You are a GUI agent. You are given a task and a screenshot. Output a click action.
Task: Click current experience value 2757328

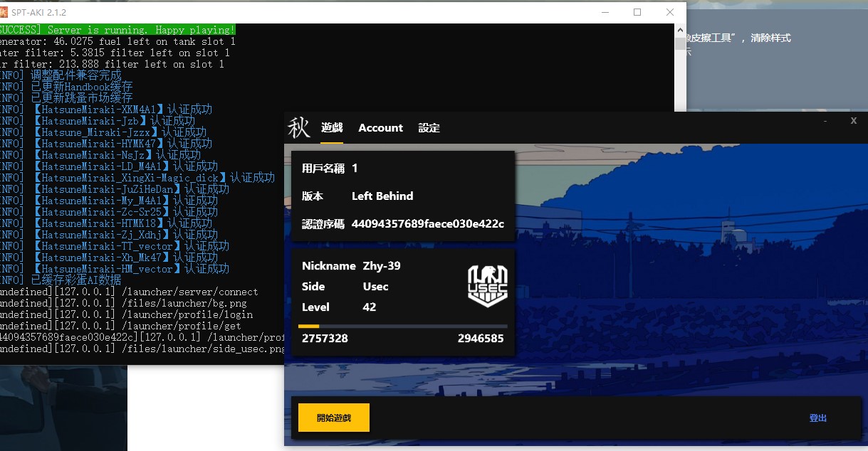325,339
